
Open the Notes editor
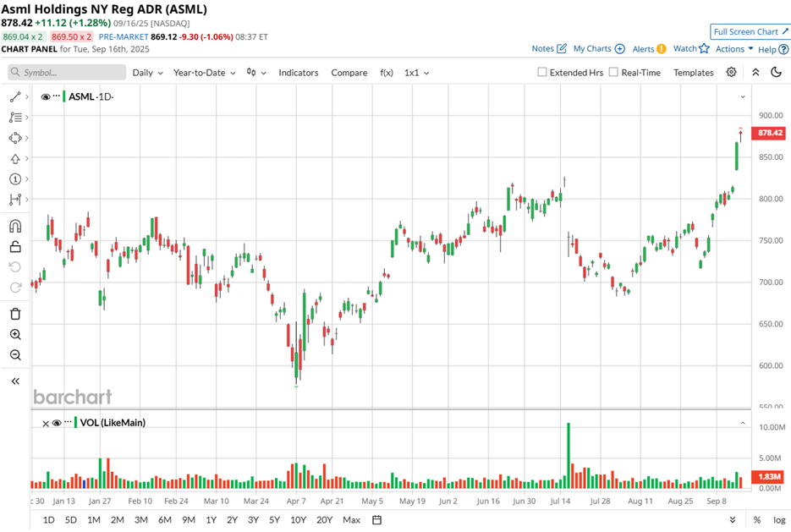click(x=549, y=48)
